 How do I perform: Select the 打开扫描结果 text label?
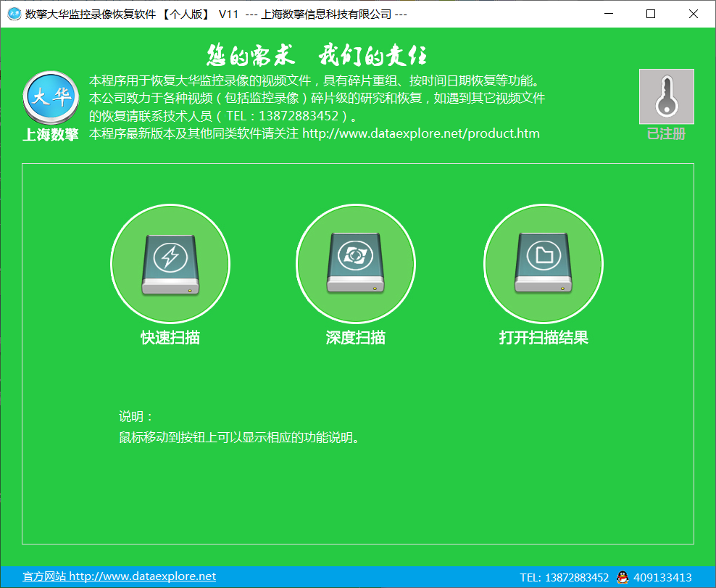(544, 338)
